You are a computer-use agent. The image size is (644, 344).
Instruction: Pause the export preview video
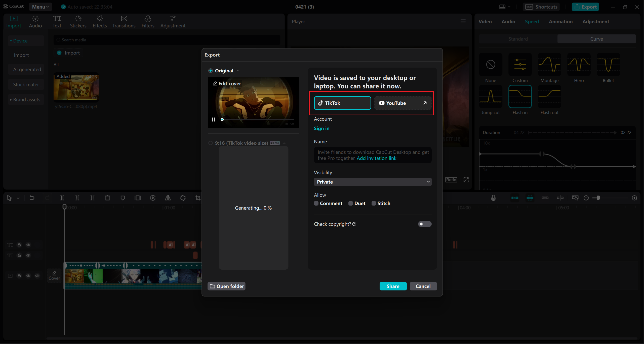(214, 120)
